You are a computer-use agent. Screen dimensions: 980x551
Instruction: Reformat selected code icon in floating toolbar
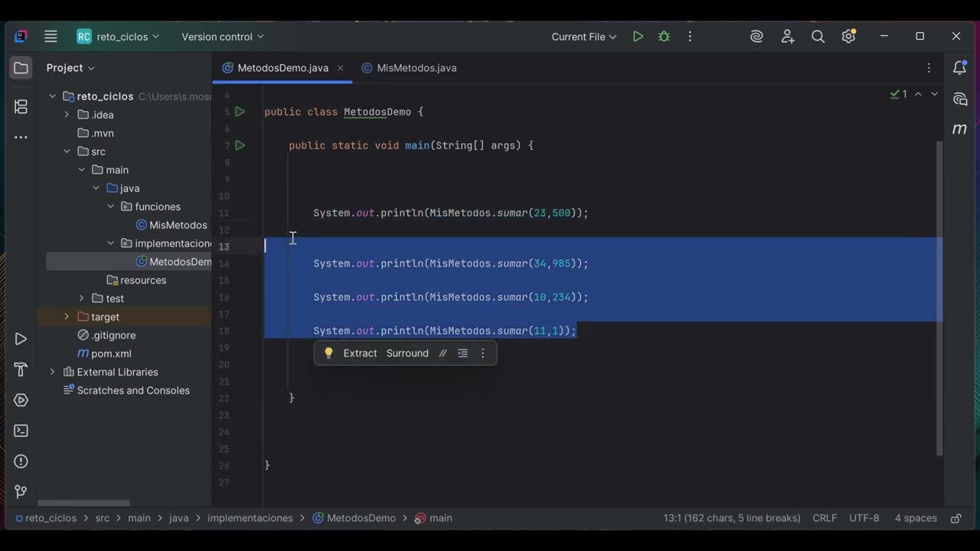462,353
